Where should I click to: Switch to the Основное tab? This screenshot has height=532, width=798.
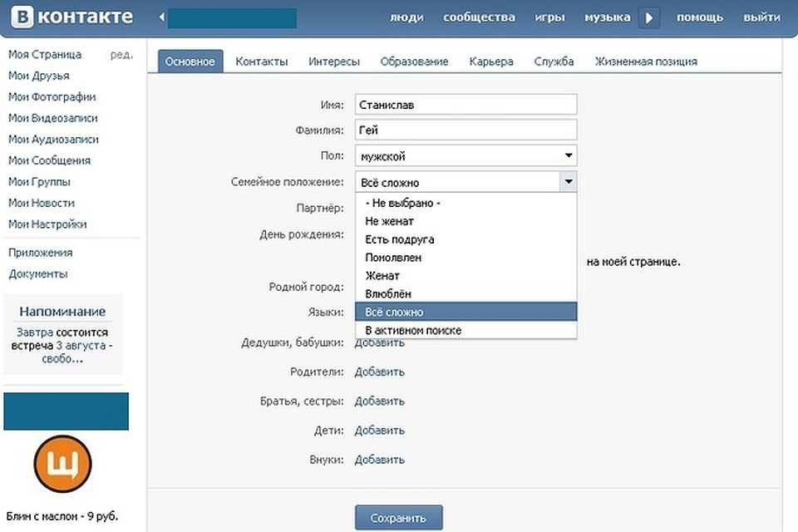190,62
